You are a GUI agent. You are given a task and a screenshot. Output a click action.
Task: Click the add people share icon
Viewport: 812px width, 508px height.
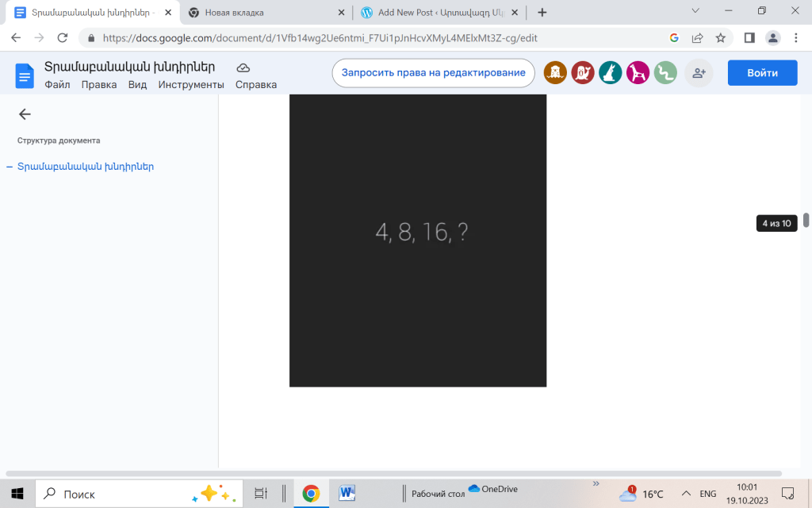699,73
